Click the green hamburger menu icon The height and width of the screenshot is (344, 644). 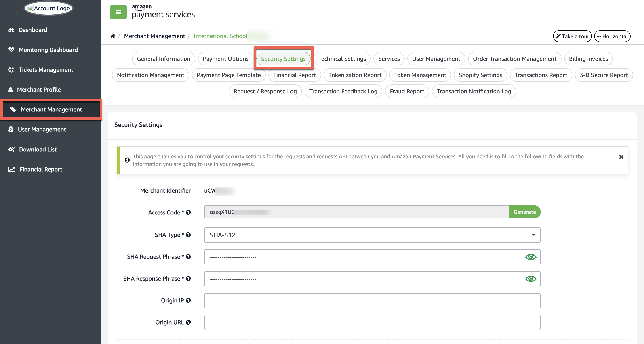[x=118, y=12]
